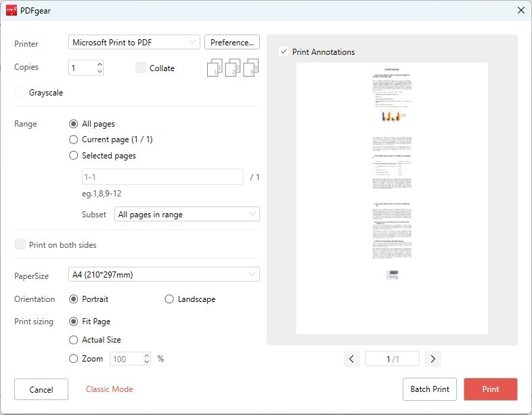The image size is (532, 415).
Task: Open the PaperSize A4 dropdown
Action: pyautogui.click(x=164, y=274)
